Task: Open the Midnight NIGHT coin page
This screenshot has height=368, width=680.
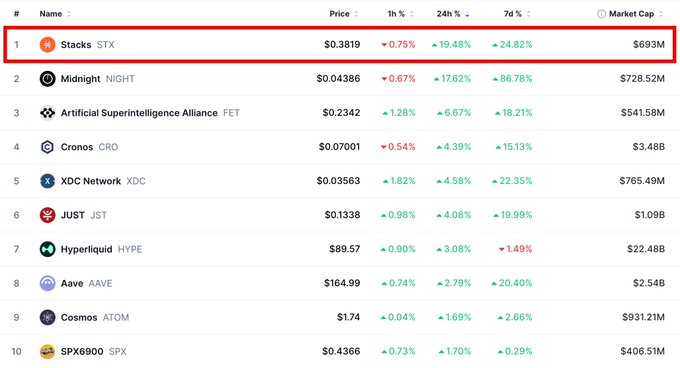Action: (x=98, y=79)
